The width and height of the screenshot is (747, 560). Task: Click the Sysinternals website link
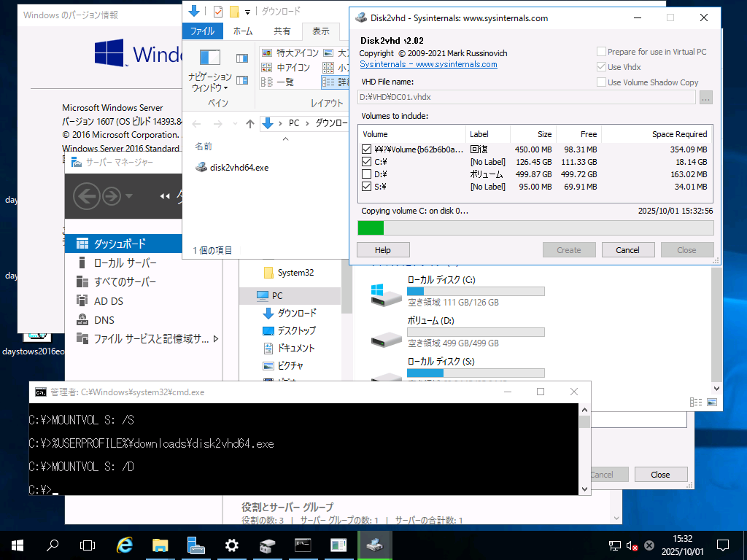[427, 64]
